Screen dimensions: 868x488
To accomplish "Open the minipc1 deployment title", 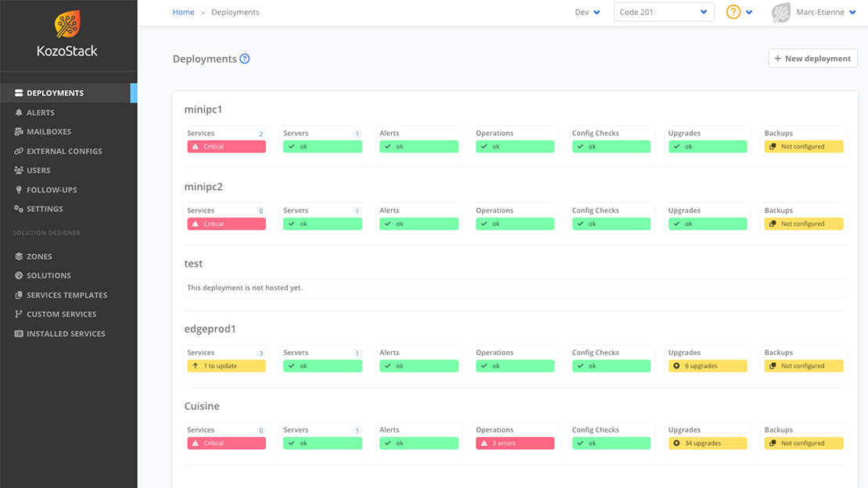I will 203,109.
